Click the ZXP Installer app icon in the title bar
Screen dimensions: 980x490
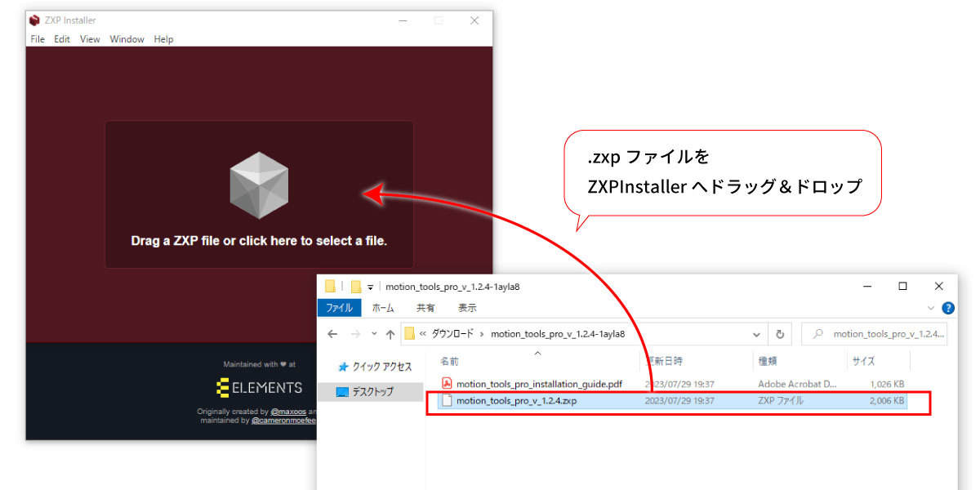tap(35, 20)
